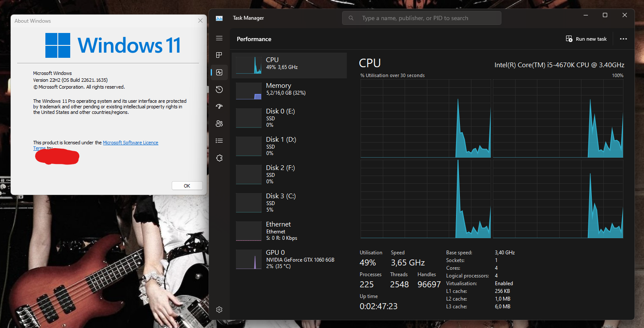The width and height of the screenshot is (644, 328).
Task: Click Run new task button
Action: coord(586,39)
